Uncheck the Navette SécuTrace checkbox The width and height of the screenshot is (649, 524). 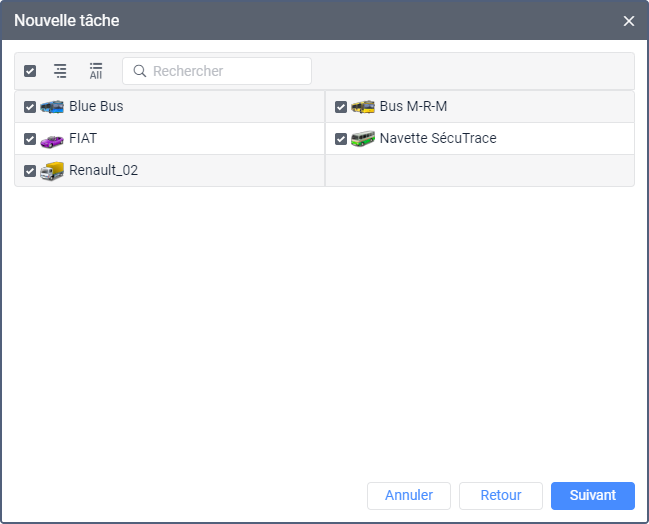(341, 139)
